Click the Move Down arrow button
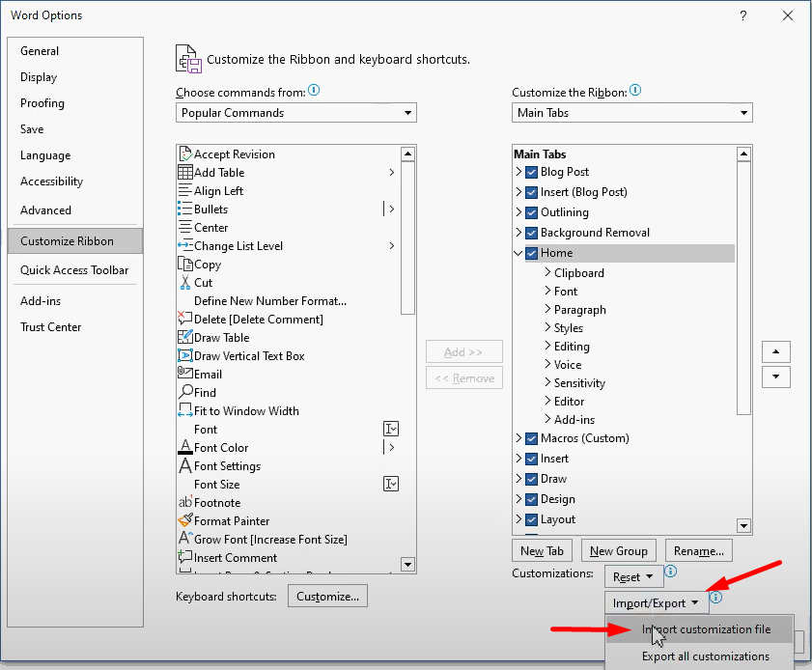Viewport: 812px width, 670px height. (x=775, y=377)
